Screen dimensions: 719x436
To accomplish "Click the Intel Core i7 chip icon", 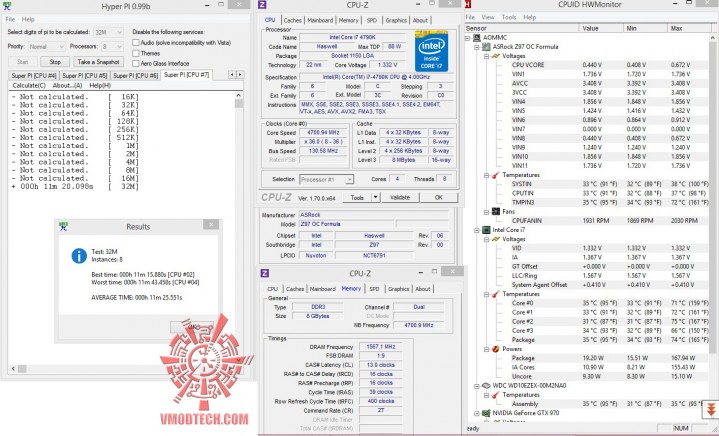I will coord(487,230).
